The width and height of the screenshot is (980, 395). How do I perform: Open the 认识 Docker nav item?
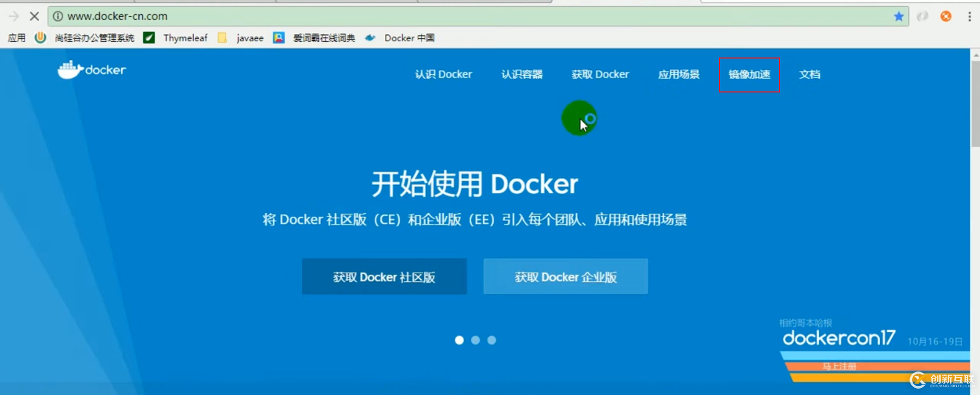(443, 75)
